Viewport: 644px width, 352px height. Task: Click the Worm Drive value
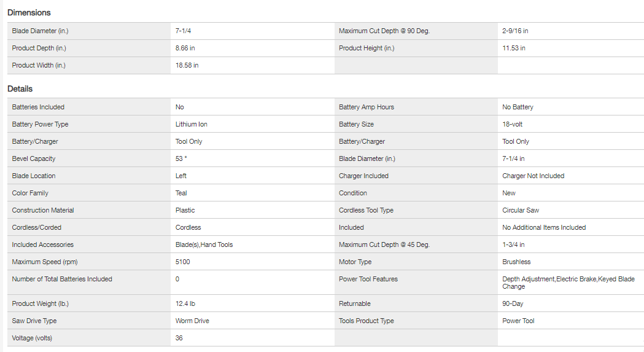[192, 321]
